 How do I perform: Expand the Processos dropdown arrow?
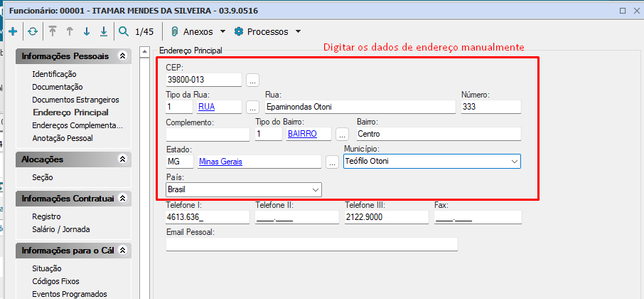pos(298,31)
